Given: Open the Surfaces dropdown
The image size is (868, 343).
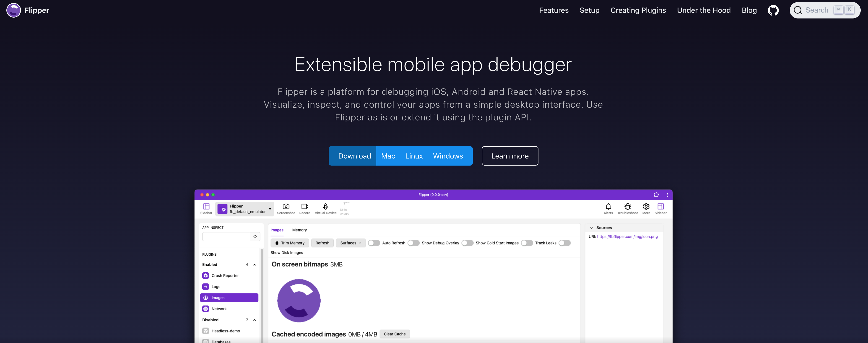Looking at the screenshot, I should tap(351, 243).
